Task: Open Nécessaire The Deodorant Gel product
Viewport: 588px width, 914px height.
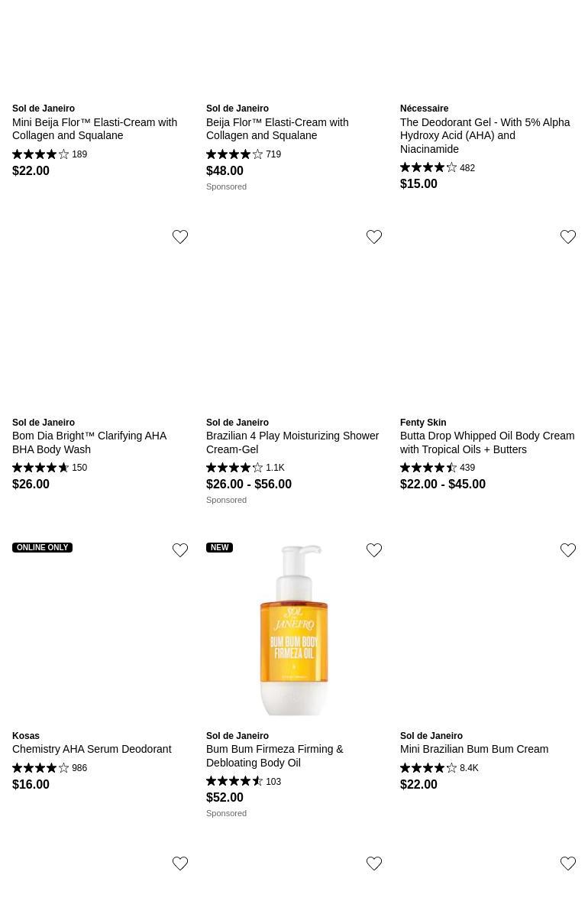Action: [485, 135]
